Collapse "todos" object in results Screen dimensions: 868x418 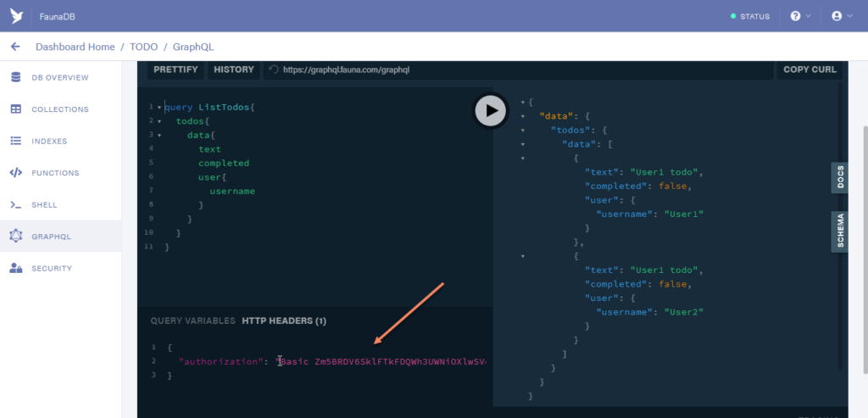click(x=522, y=130)
